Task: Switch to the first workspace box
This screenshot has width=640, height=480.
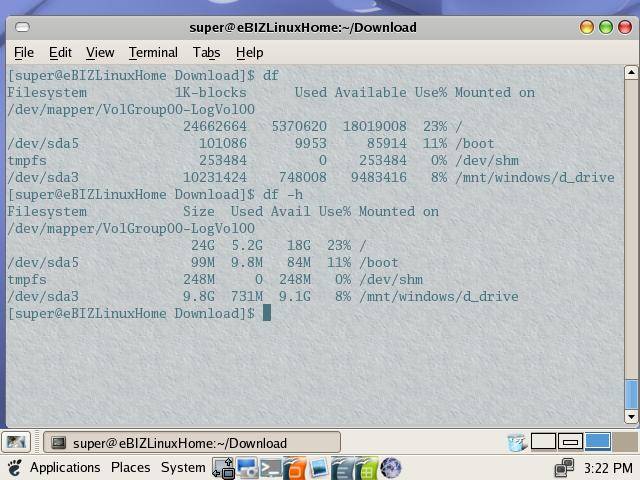Action: pos(543,442)
